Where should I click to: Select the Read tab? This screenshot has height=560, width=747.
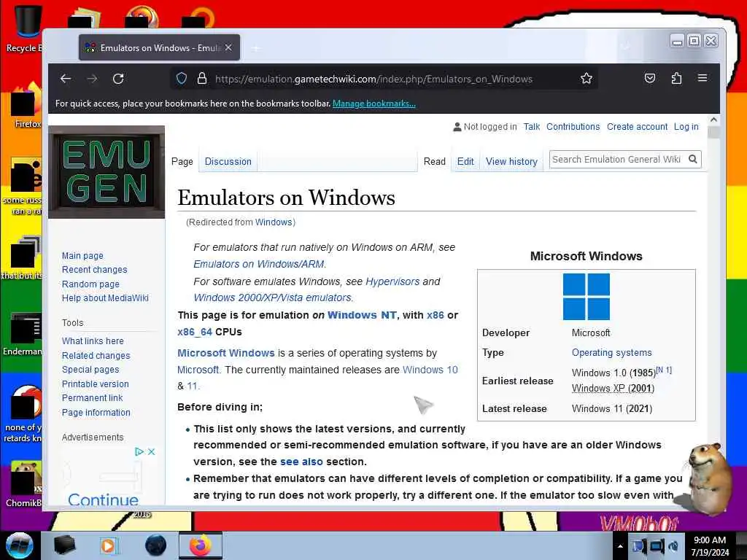435,161
